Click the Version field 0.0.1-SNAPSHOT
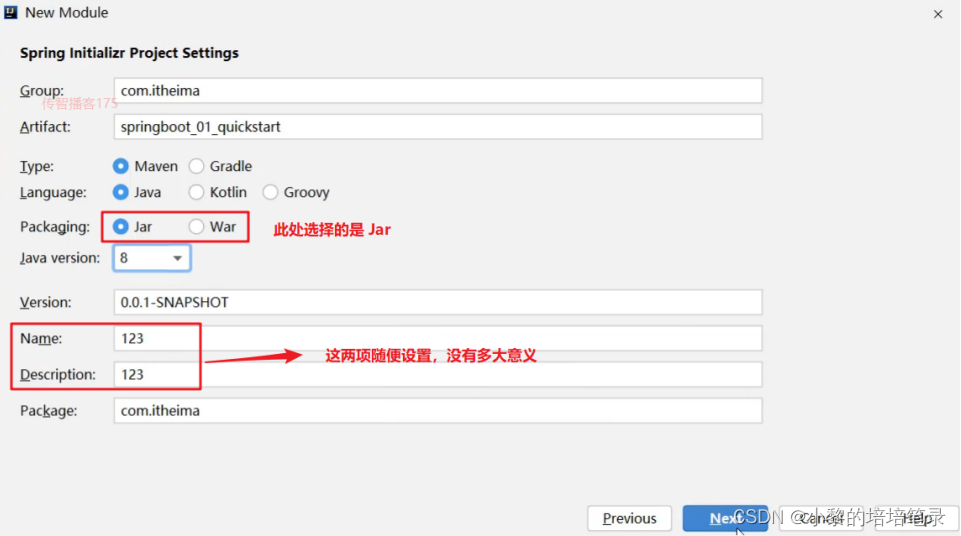This screenshot has width=961, height=536. coord(438,302)
